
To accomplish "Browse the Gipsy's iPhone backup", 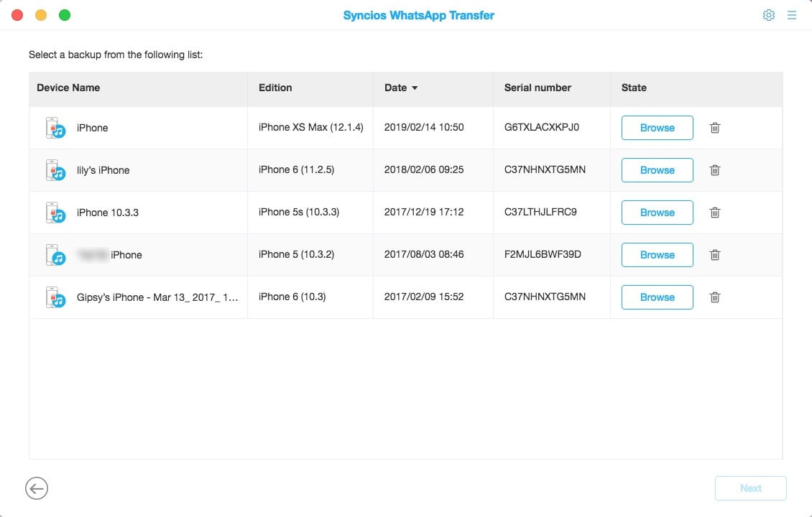I will tap(657, 297).
